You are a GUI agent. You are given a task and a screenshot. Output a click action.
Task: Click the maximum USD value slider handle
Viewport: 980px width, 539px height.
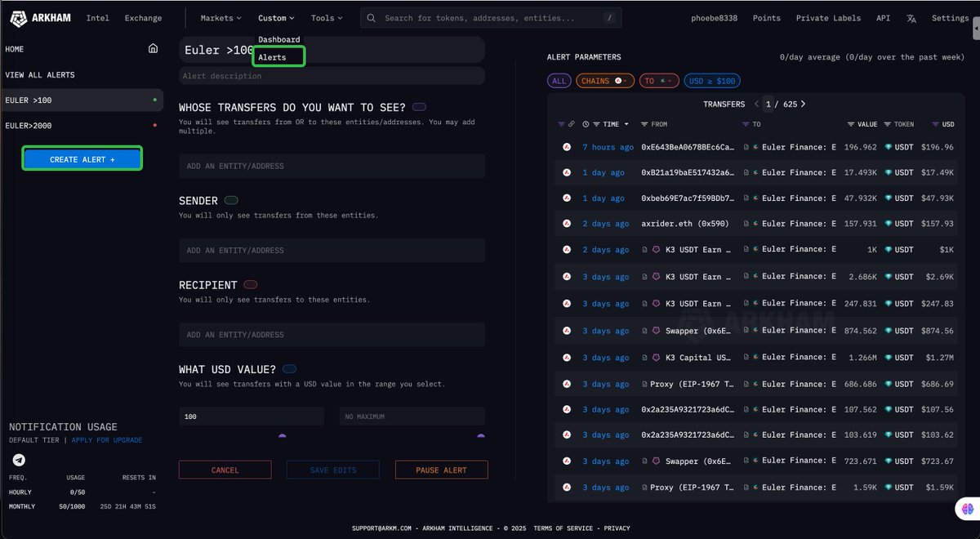coord(480,435)
